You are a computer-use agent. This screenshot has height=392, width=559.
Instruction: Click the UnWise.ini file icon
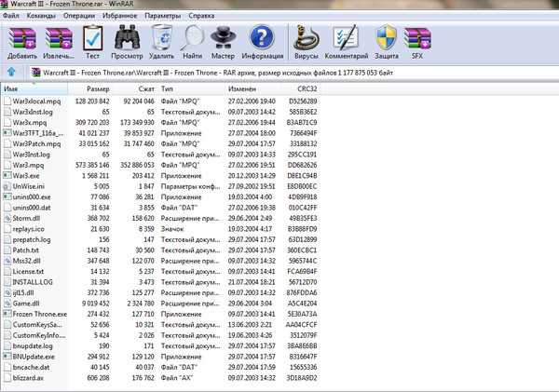(7, 186)
